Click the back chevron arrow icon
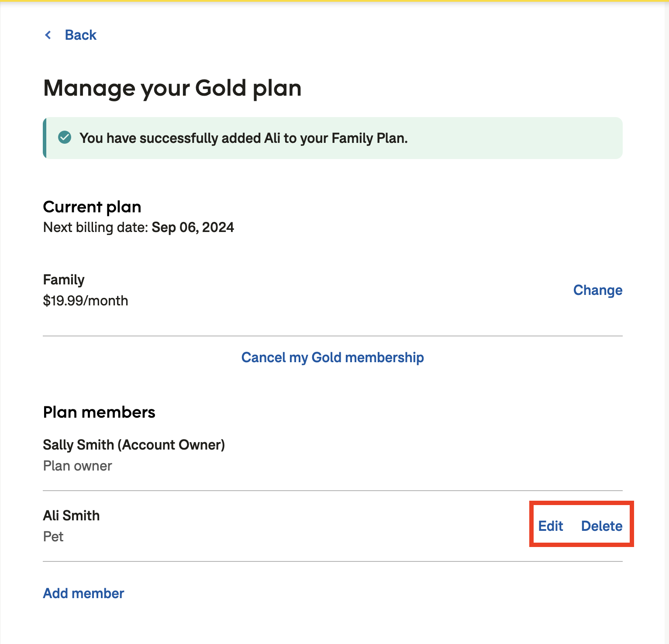Image resolution: width=669 pixels, height=644 pixels. pos(48,35)
